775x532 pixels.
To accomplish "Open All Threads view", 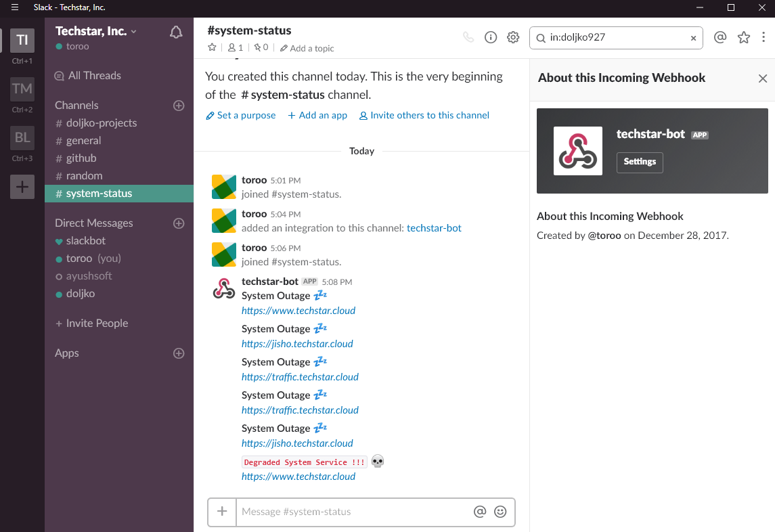I will [88, 76].
